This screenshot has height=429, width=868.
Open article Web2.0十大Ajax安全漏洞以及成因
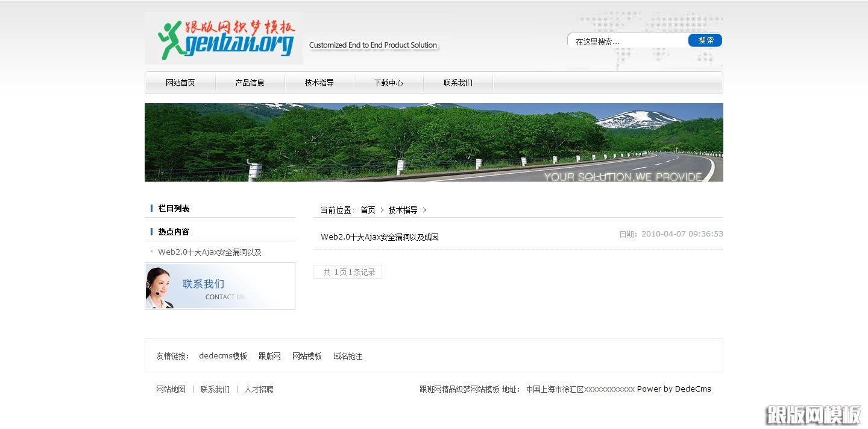pyautogui.click(x=379, y=237)
